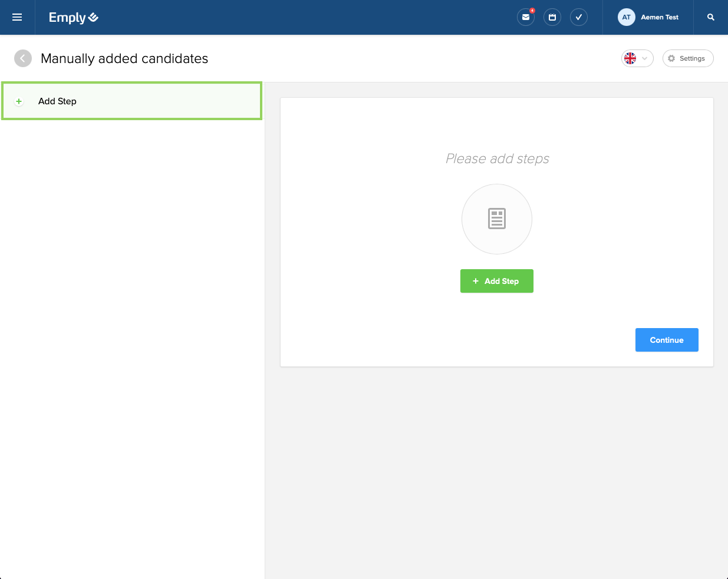The height and width of the screenshot is (579, 728).
Task: Open the language flag dropdown
Action: 631,58
